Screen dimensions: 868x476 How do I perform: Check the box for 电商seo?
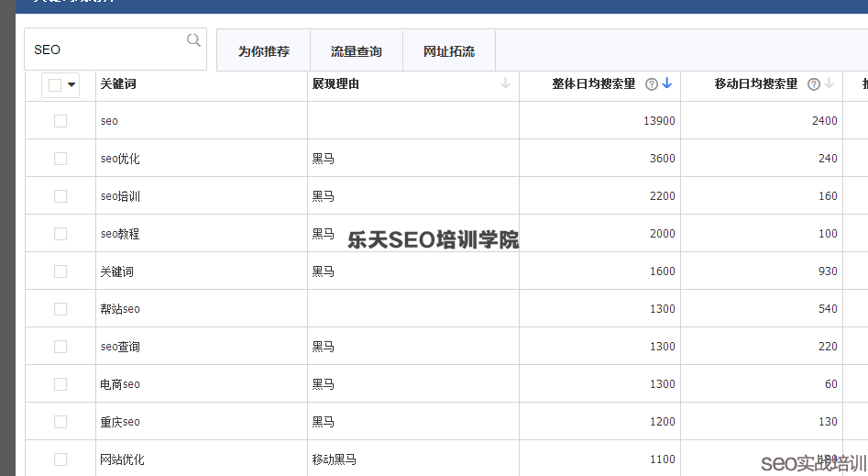pyautogui.click(x=60, y=384)
